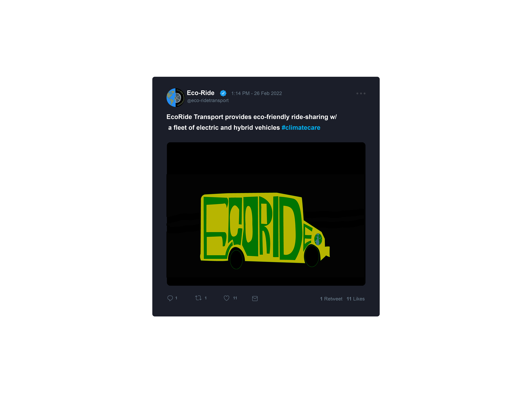The width and height of the screenshot is (532, 394).
Task: Share the tweet via envelope icon
Action: pos(255,299)
